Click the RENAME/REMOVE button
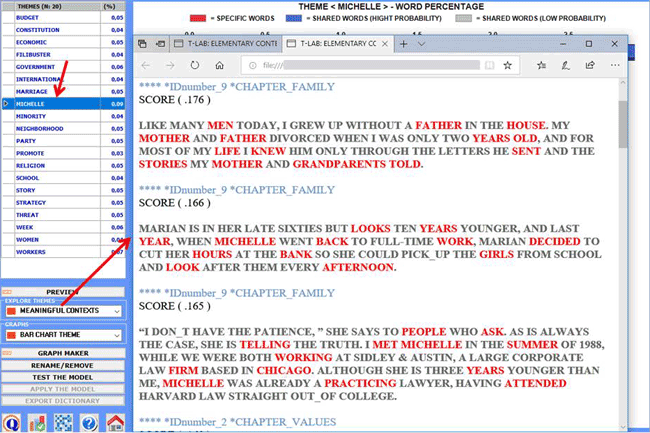Image resolution: width=650 pixels, height=433 pixels. pos(63,365)
